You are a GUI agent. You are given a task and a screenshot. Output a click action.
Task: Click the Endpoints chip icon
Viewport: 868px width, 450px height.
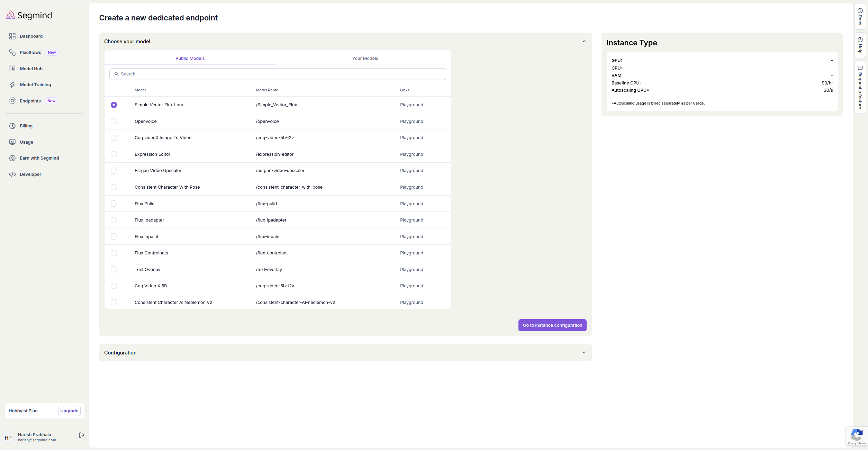(x=12, y=101)
